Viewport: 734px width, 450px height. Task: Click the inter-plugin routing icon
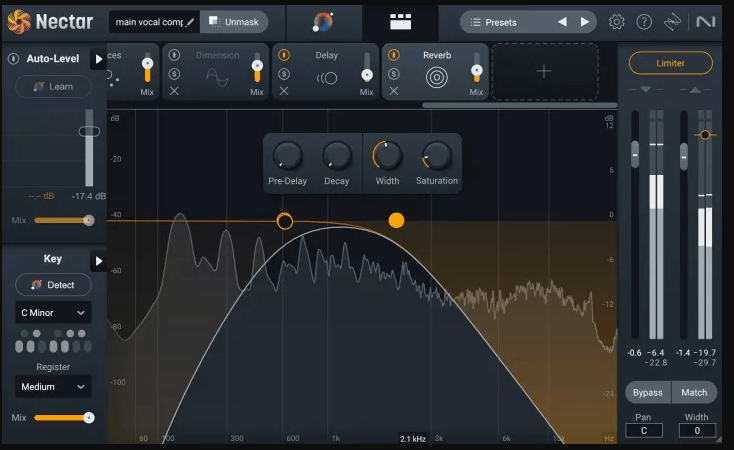tap(672, 22)
